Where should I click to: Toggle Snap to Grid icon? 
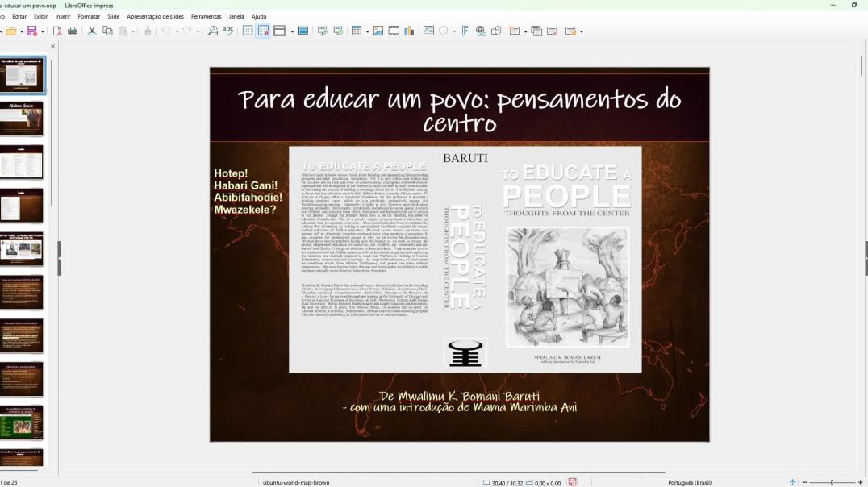263,31
